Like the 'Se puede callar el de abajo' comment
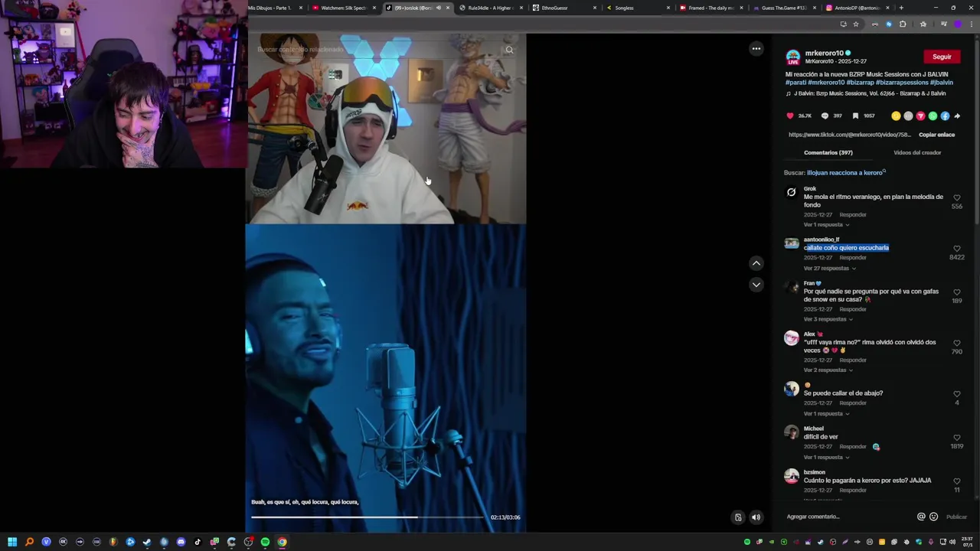Screen dimensions: 980x551 (x=956, y=394)
